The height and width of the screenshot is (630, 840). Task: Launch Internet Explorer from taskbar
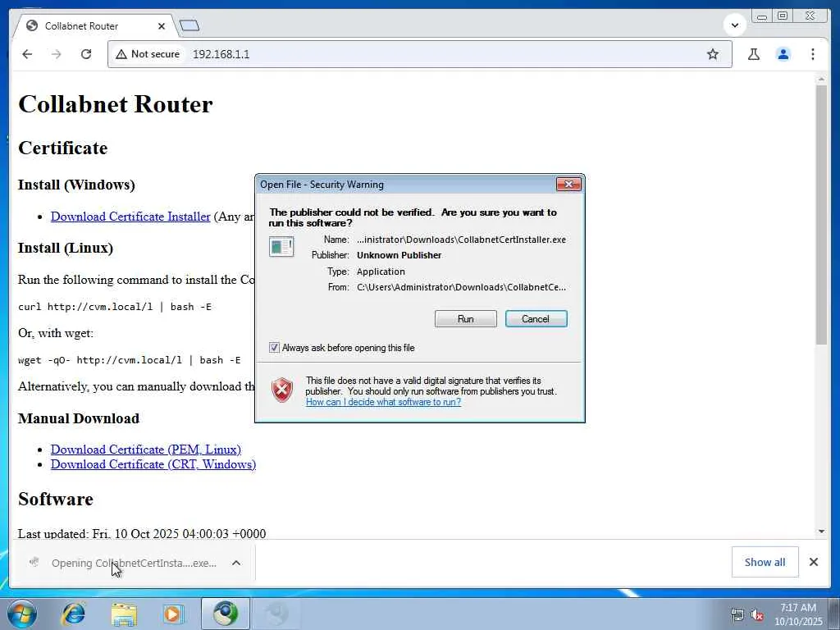tap(73, 614)
